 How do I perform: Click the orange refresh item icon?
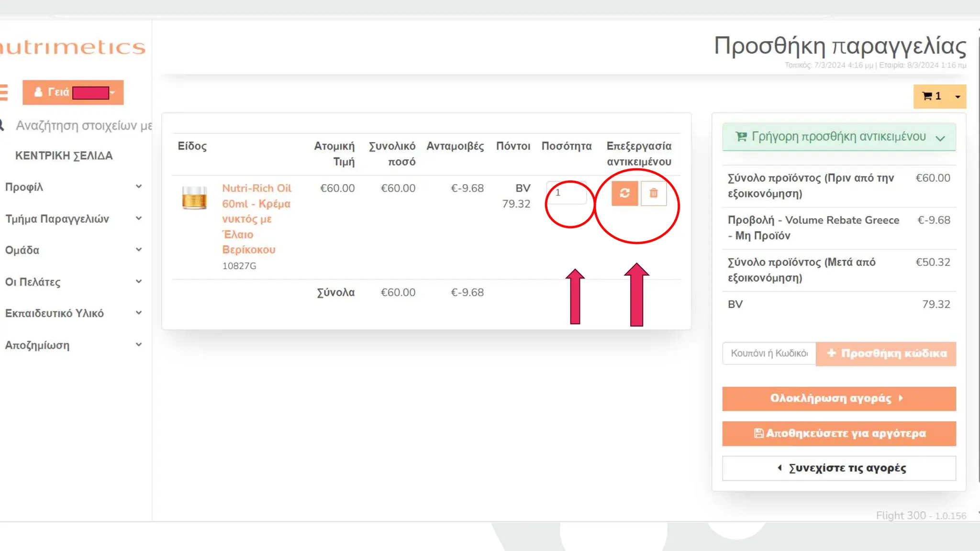click(x=624, y=193)
